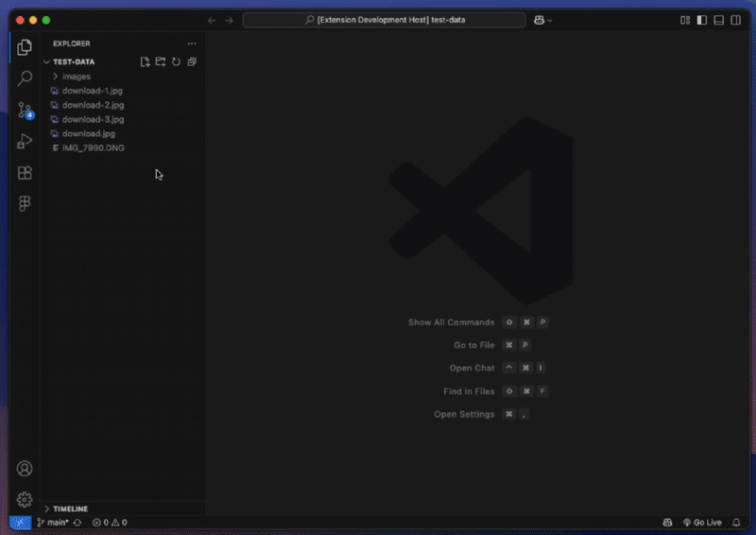Click Open Chat shortcut text
This screenshot has width=756, height=535.
pos(472,368)
